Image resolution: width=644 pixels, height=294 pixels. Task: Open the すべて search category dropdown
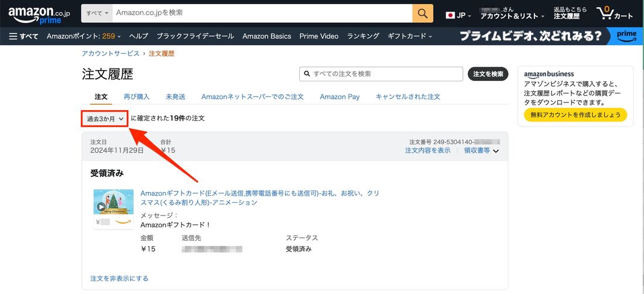pyautogui.click(x=97, y=13)
